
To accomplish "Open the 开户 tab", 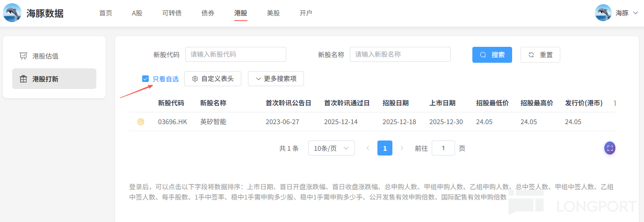I will point(306,13).
